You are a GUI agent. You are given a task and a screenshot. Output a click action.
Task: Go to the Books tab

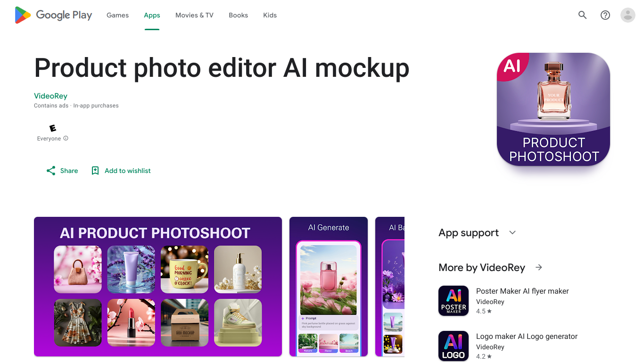pos(238,15)
